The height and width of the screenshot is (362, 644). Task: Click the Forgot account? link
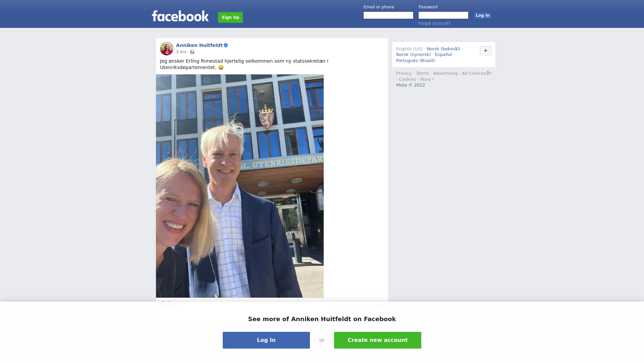(434, 23)
